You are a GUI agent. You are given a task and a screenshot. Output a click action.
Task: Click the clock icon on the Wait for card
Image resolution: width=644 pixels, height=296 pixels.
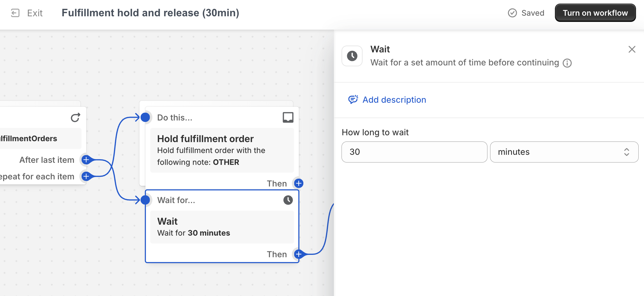(x=288, y=200)
